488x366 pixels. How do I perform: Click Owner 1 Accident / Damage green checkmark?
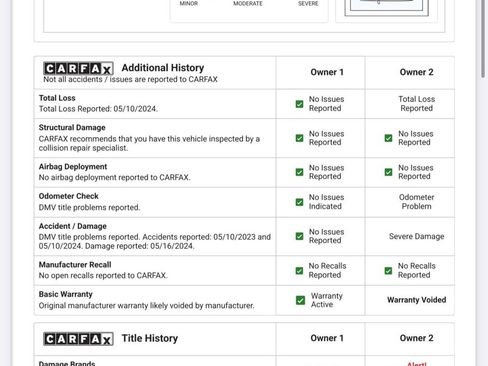pyautogui.click(x=299, y=236)
